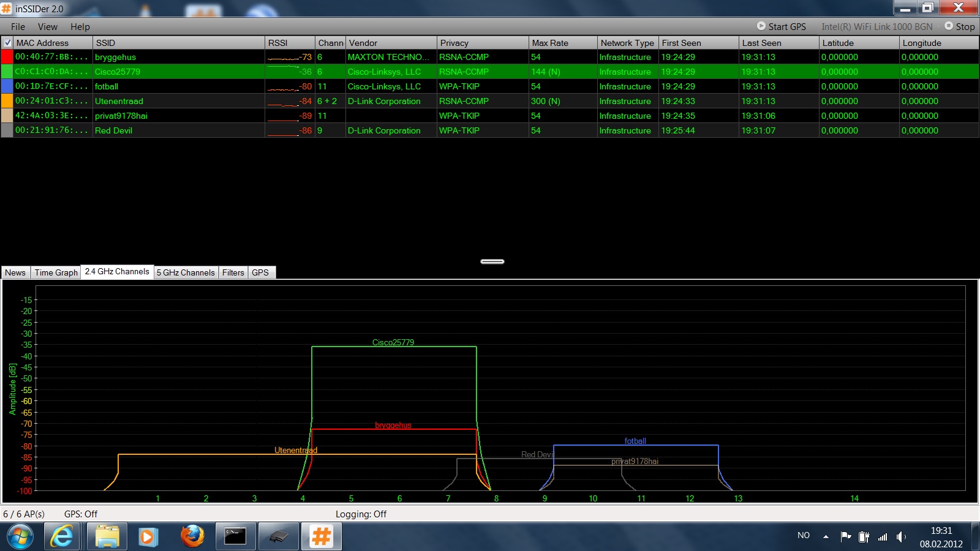Viewport: 980px width, 551px height.
Task: Sort by MAC Address column header
Action: (x=53, y=43)
